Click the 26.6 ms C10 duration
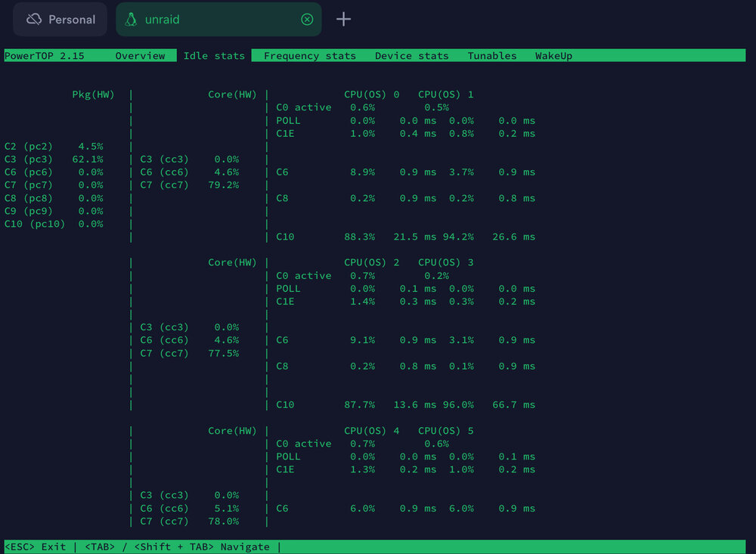This screenshot has width=756, height=554. click(x=513, y=237)
